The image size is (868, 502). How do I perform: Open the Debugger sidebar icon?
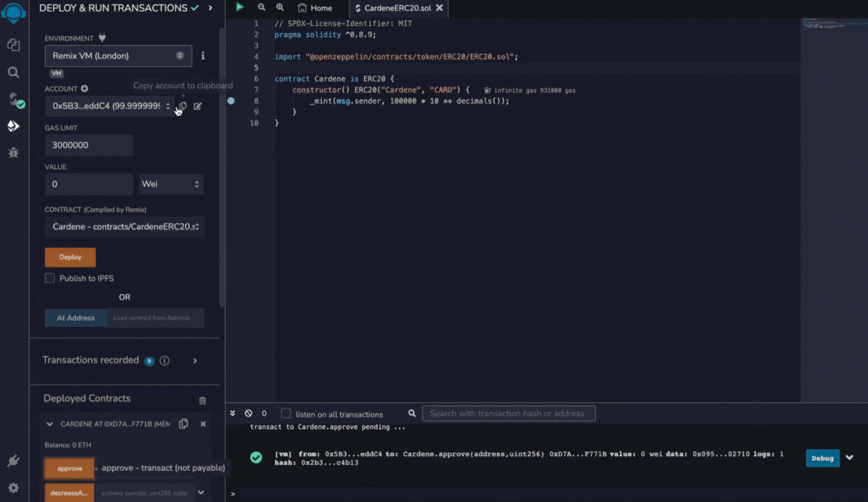click(x=13, y=153)
